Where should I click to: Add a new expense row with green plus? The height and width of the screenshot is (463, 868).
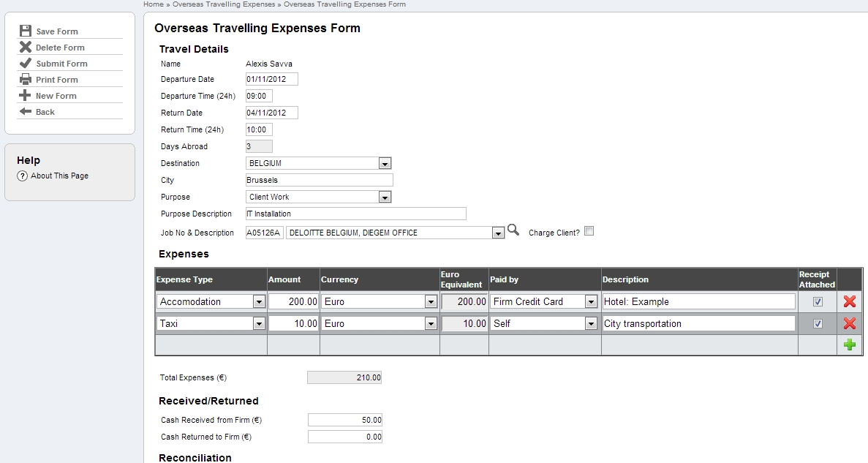850,345
